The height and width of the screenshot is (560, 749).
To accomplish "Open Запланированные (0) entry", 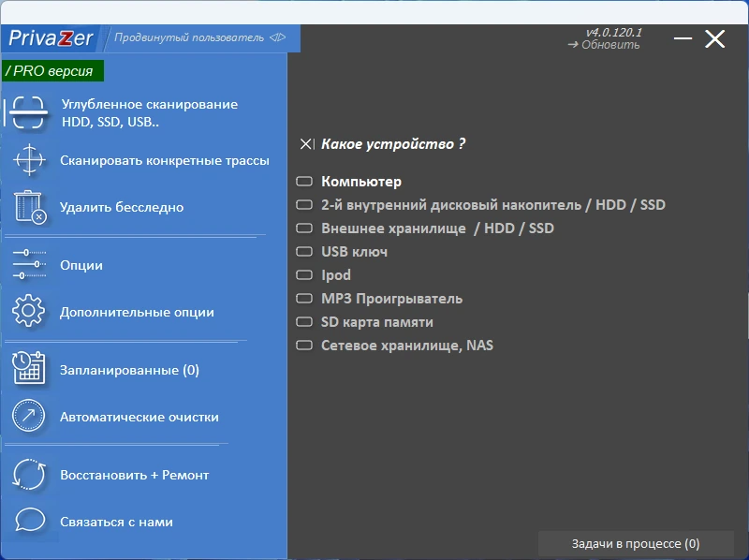I will [129, 370].
